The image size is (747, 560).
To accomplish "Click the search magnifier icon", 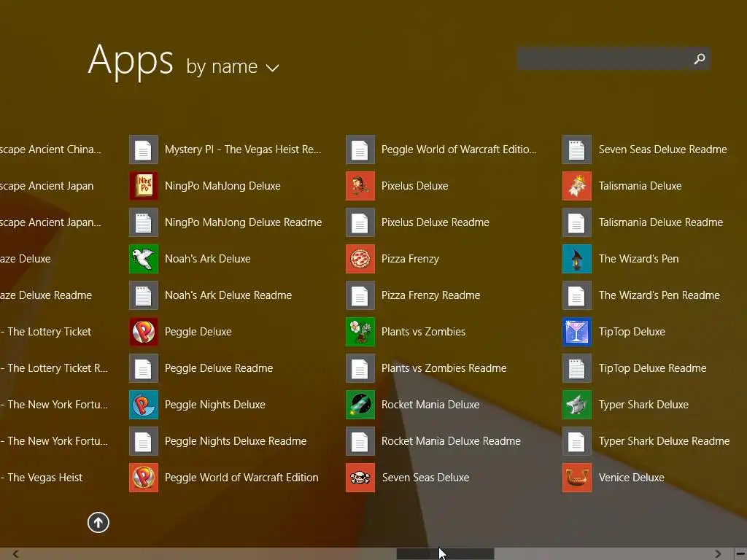I will tap(700, 58).
